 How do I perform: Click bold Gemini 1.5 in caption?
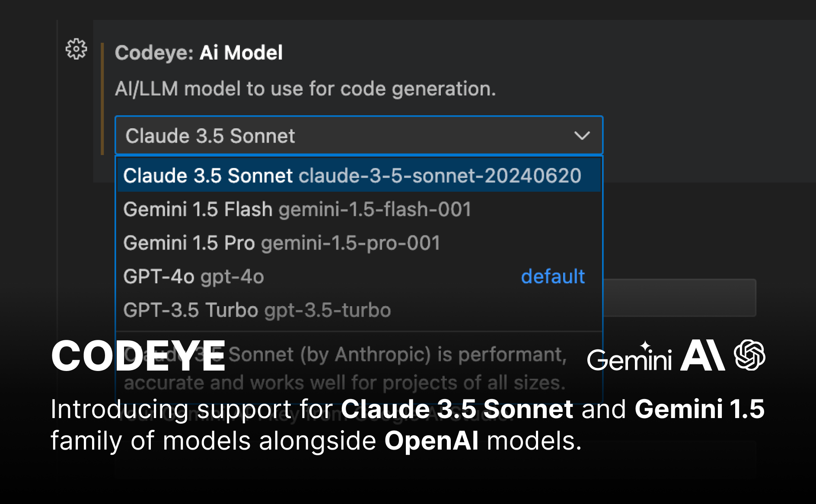tap(699, 409)
